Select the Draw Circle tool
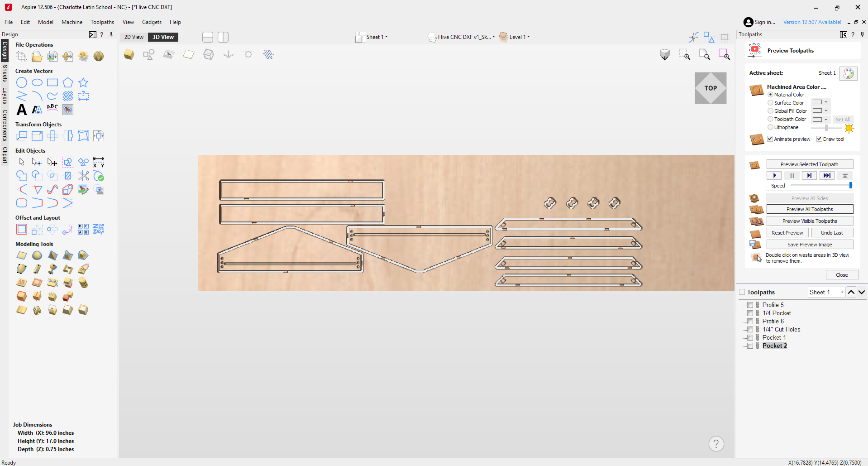This screenshot has width=868, height=466. click(21, 82)
